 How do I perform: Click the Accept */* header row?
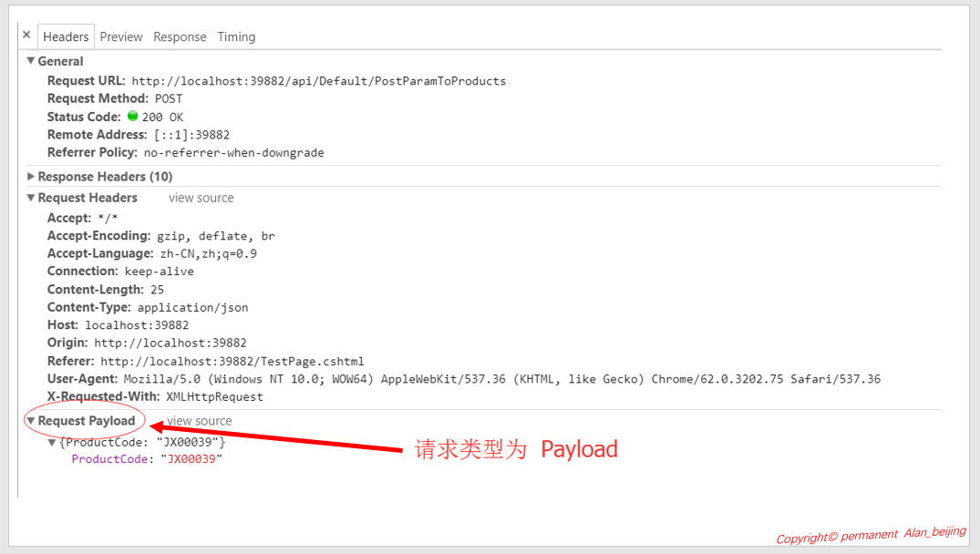coord(82,218)
